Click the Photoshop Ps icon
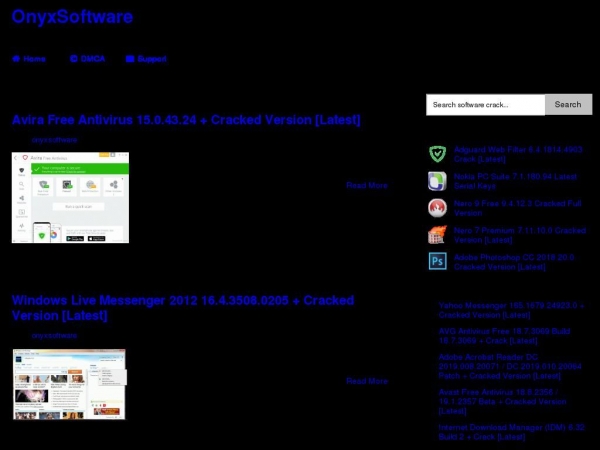600x450 pixels. (437, 261)
